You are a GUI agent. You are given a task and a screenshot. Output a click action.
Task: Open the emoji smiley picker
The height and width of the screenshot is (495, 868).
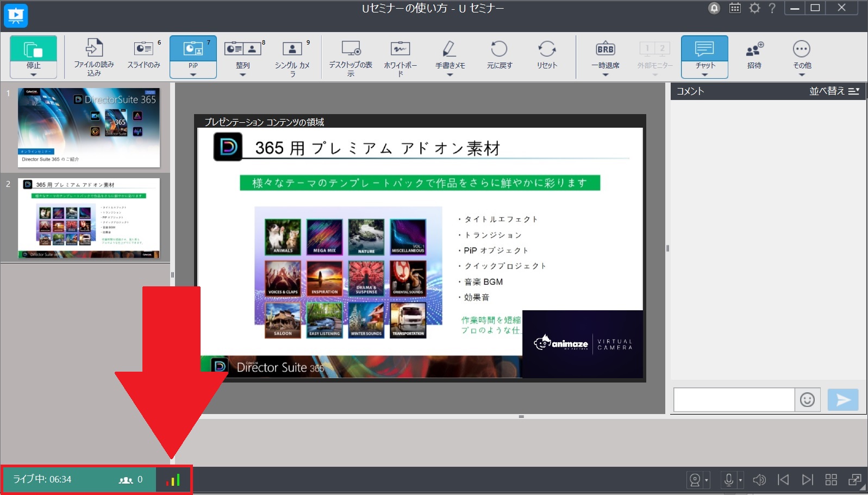click(808, 400)
